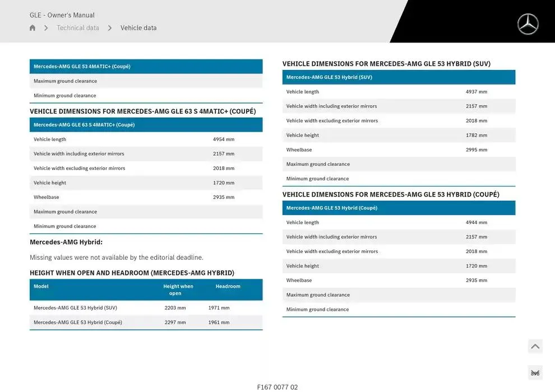Screen dimensions: 555x392
Task: Click the Headroom column header
Action: pyautogui.click(x=228, y=286)
